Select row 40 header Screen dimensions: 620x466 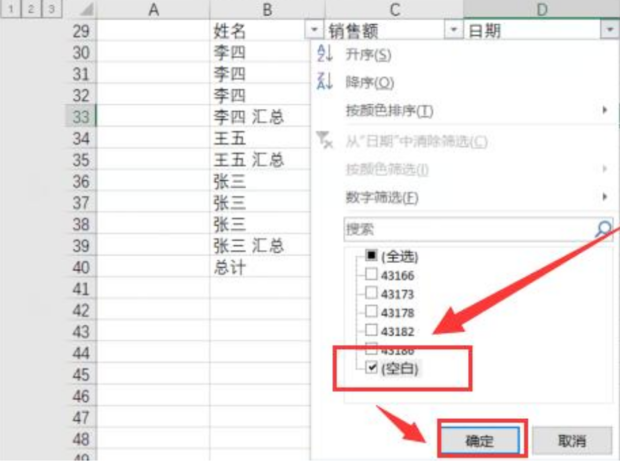tap(81, 267)
